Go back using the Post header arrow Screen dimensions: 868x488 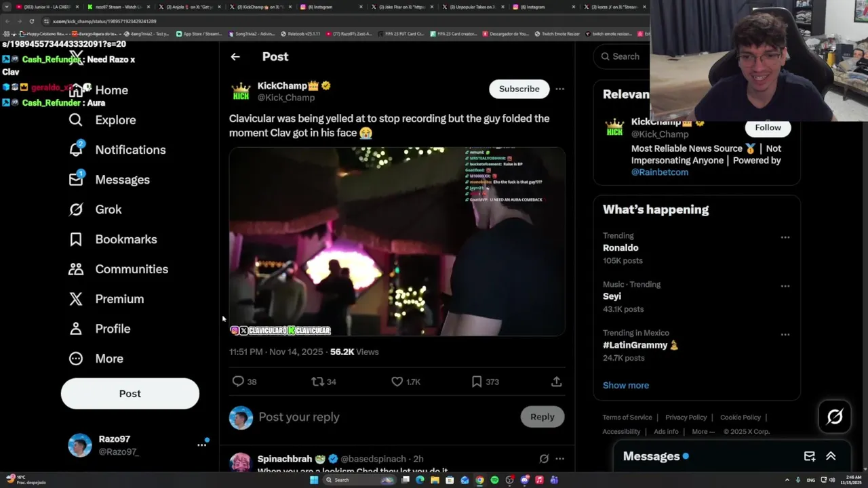(235, 57)
